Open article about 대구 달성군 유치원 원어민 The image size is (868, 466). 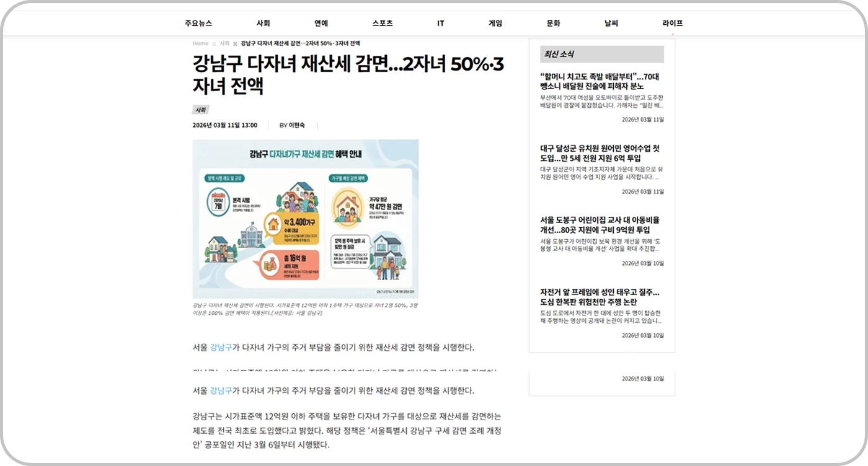600,153
